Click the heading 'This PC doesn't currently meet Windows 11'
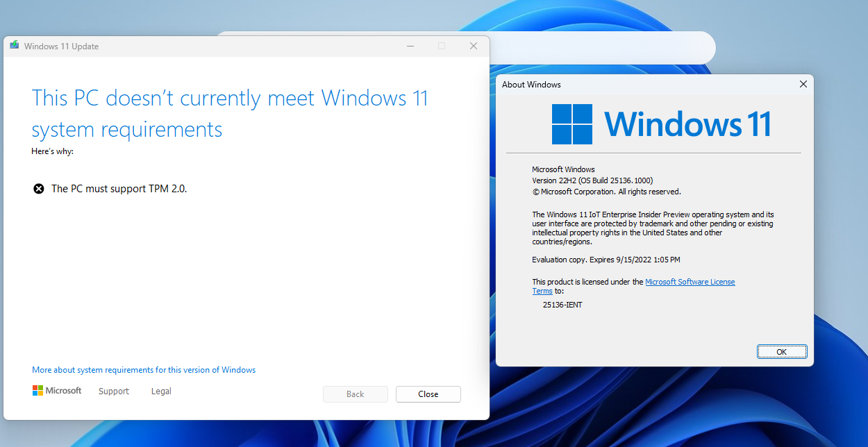Screen dimensions: 868x447 [x=230, y=98]
